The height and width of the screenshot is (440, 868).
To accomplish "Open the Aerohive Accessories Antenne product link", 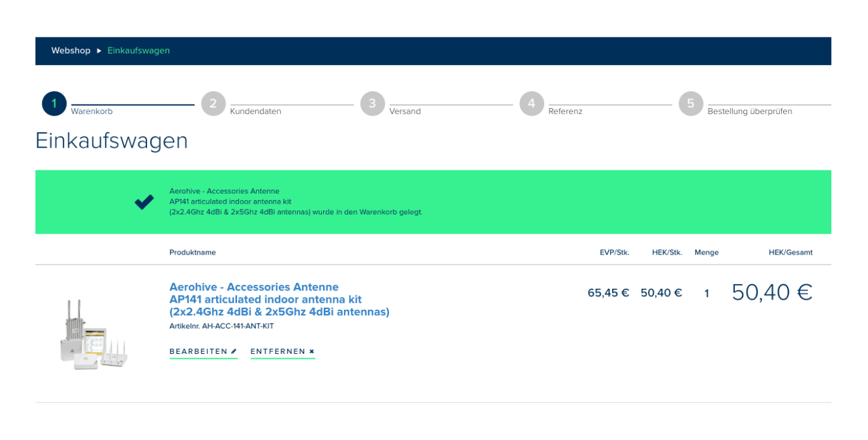I will (x=279, y=299).
